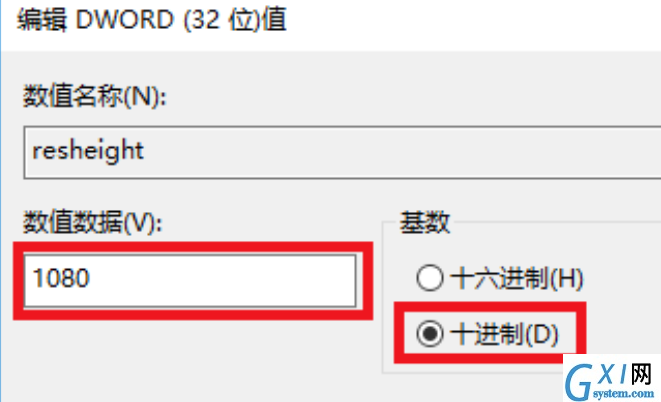Click the 十六进制(H) label text
Image resolution: width=661 pixels, height=402 pixels.
[517, 279]
